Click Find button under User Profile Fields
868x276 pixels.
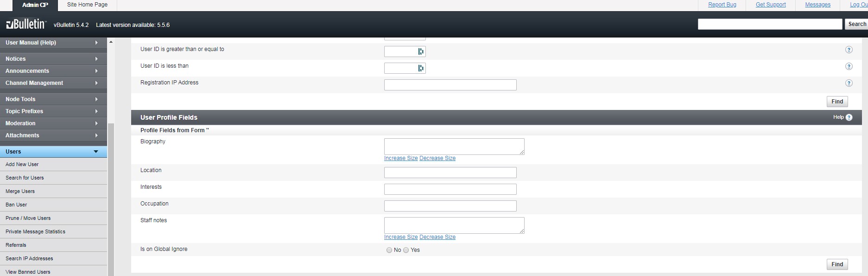(x=837, y=264)
